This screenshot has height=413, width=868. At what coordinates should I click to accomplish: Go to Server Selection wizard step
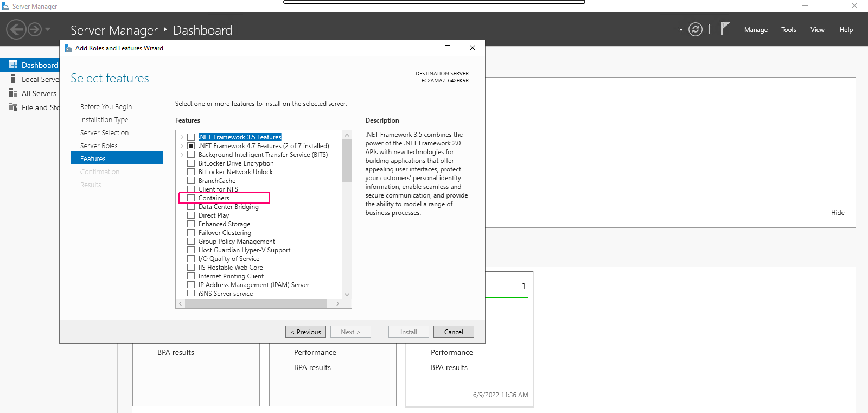(104, 133)
